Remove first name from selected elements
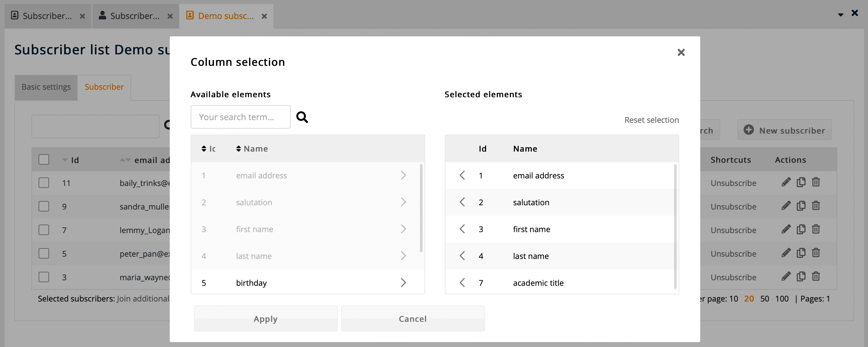The width and height of the screenshot is (868, 347). coord(462,229)
